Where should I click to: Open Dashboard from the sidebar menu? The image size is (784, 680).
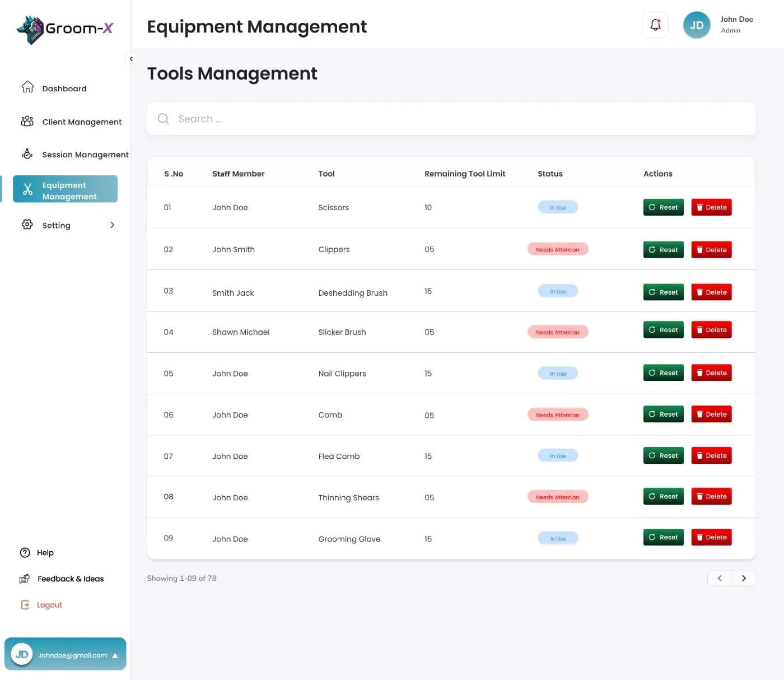coord(65,88)
